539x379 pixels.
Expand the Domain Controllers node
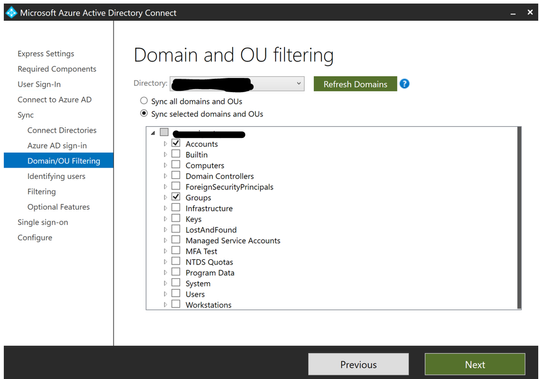click(x=165, y=176)
